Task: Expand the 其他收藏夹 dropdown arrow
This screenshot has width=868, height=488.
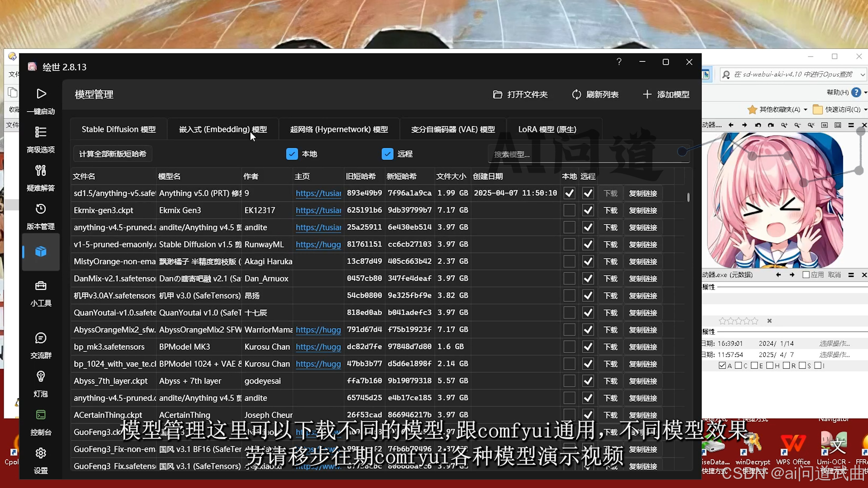Action: [806, 110]
